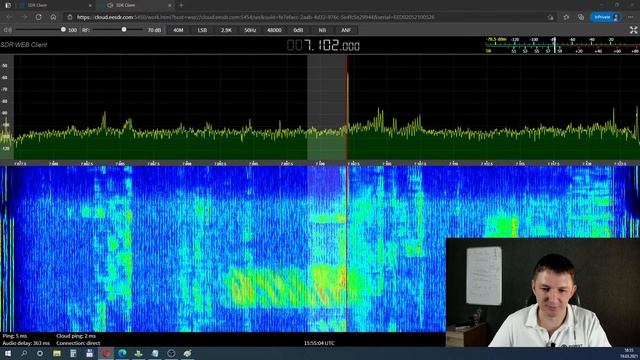Enter fullscreen with the expand icon
This screenshot has height=360, width=640.
pyautogui.click(x=633, y=30)
